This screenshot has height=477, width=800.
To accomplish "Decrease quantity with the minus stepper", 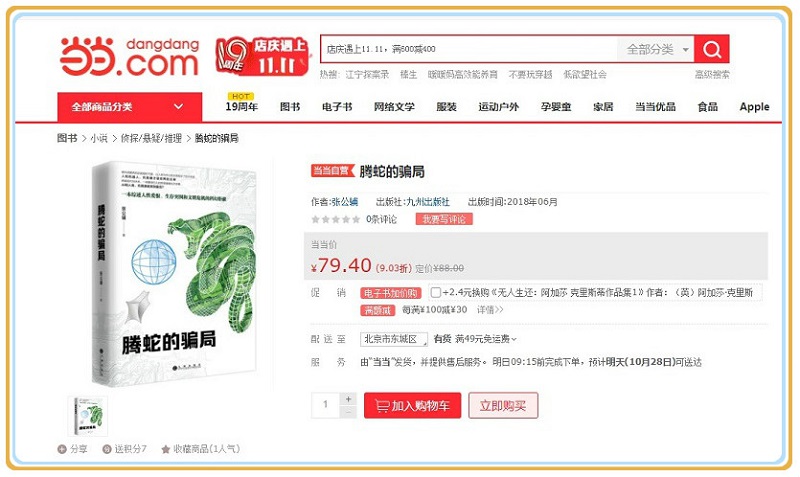I will pyautogui.click(x=348, y=412).
